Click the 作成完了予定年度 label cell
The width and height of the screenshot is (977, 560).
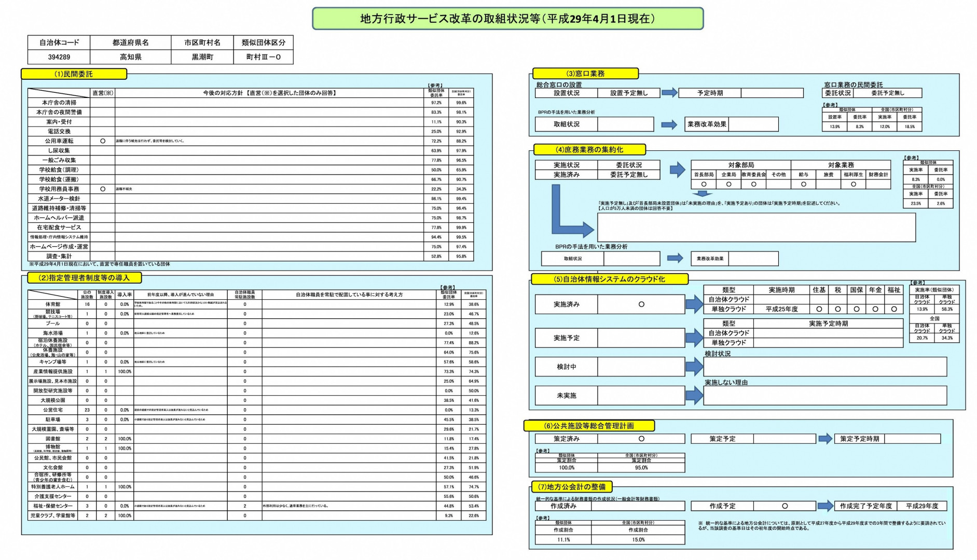pos(866,506)
